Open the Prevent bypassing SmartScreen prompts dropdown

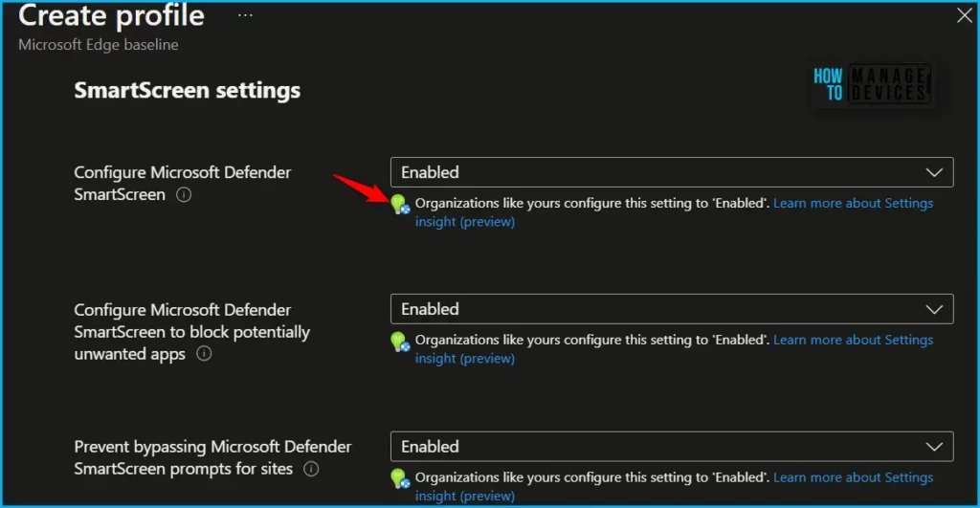672,447
